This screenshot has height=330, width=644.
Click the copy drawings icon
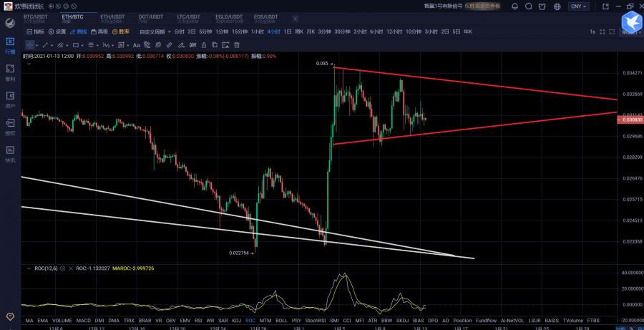click(x=215, y=45)
